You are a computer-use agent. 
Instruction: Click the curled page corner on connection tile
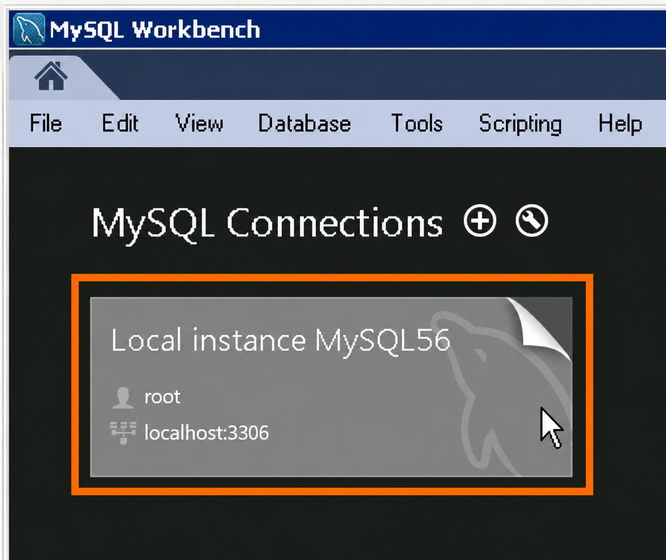[x=539, y=329]
